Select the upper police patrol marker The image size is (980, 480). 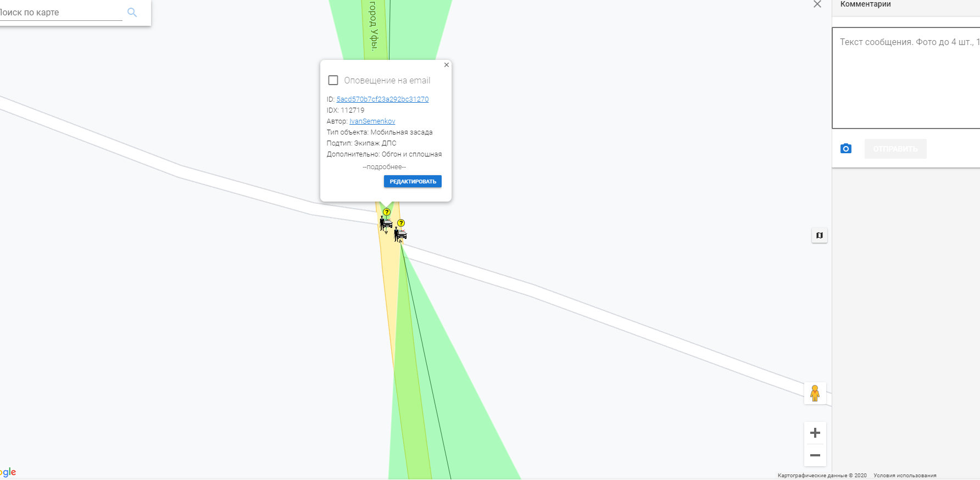[386, 220]
